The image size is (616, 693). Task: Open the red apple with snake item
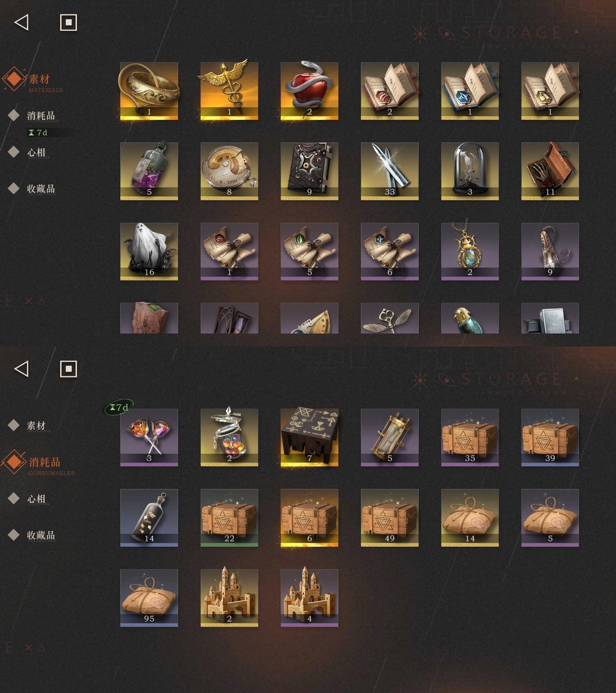(x=309, y=90)
